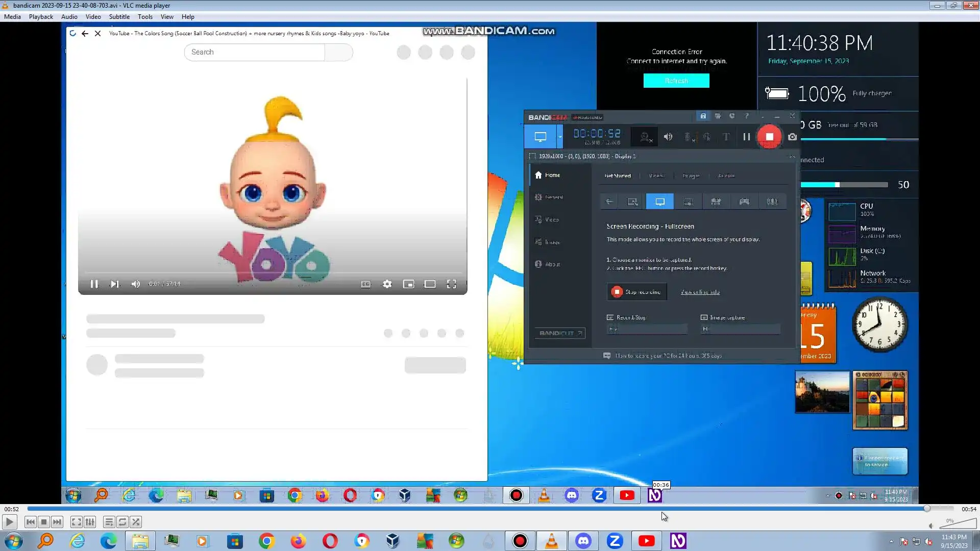Open extended settings equalizer icon
Image resolution: width=980 pixels, height=551 pixels.
point(90,522)
